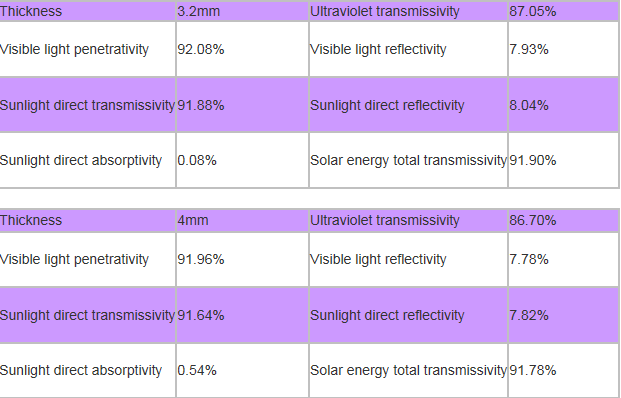Click the 7.82% sunlight direct reflectivity cell

tap(563, 315)
